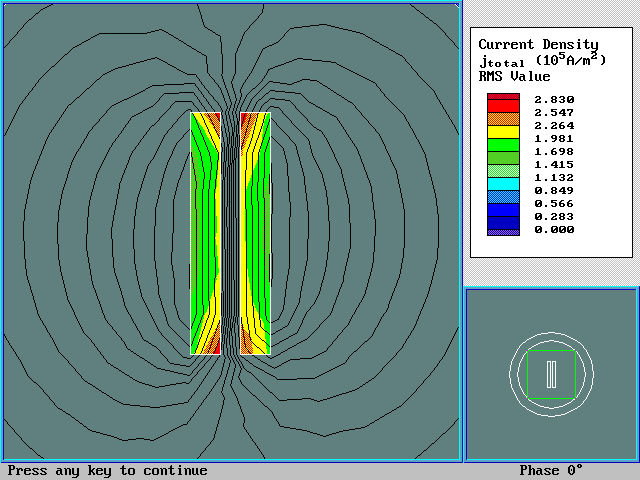Click the Press any key to continue prompt
The height and width of the screenshot is (480, 640).
point(107,471)
